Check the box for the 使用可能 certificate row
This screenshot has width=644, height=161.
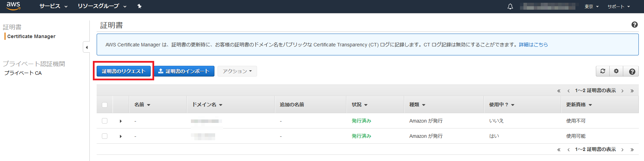[105, 136]
